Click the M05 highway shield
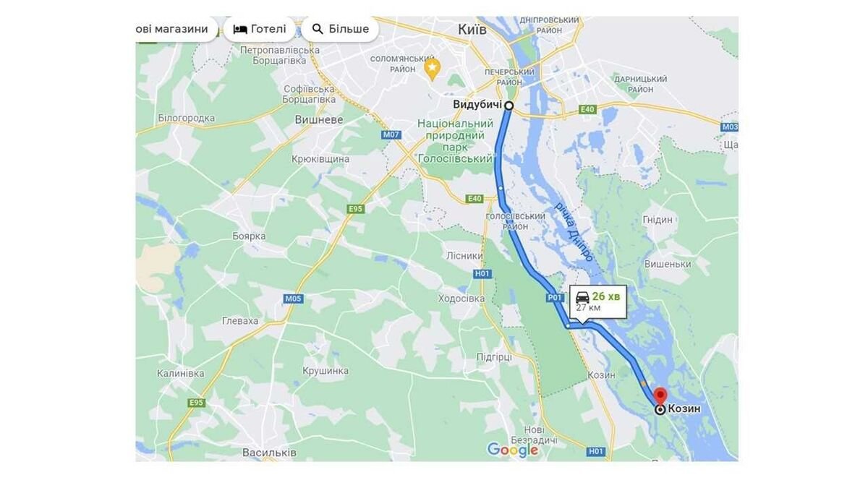The width and height of the screenshot is (868, 488). pos(293,298)
